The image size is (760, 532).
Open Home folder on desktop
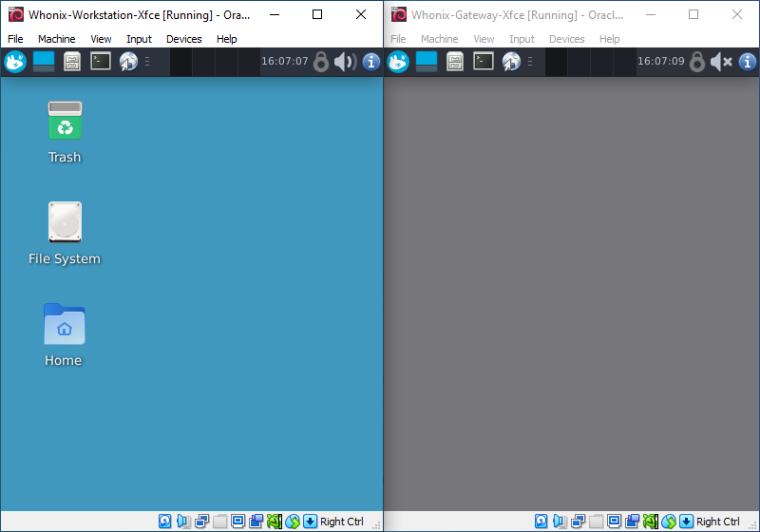(64, 334)
